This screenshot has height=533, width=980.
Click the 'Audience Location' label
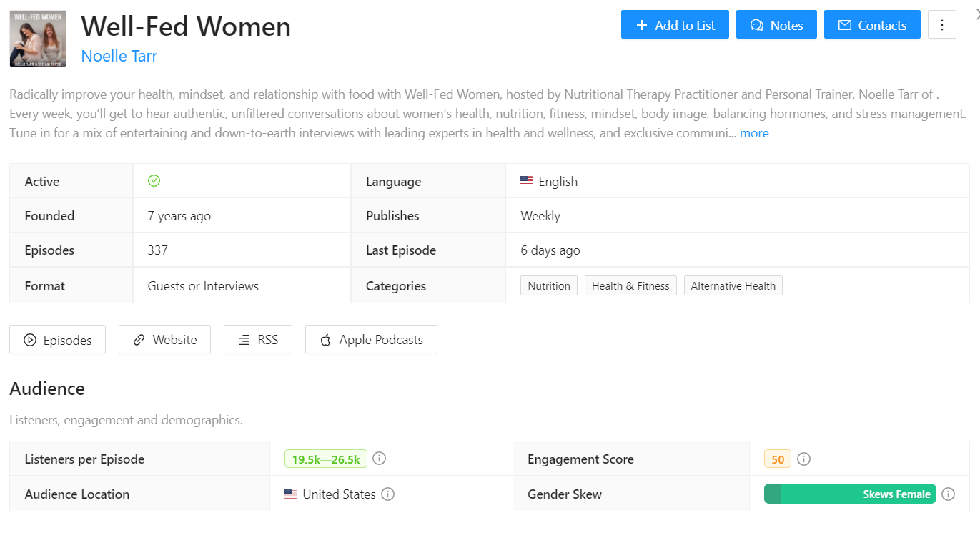click(x=77, y=494)
